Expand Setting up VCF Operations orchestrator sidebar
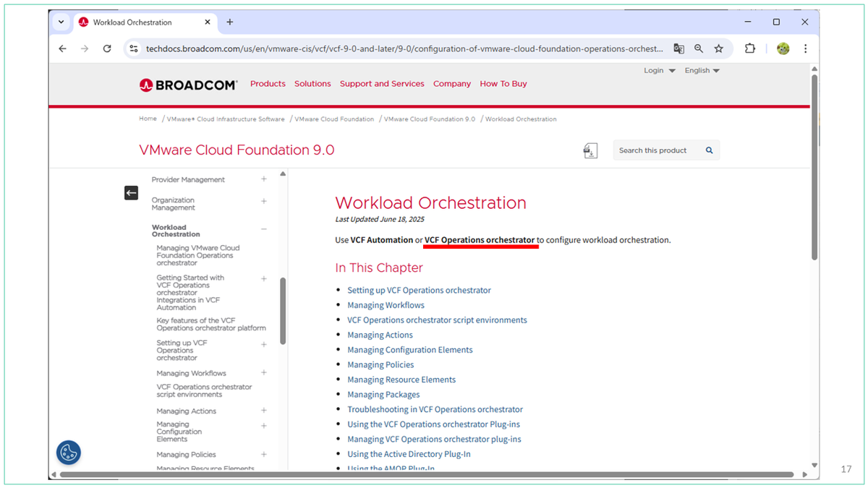Viewport: 868px width, 488px height. coord(264,344)
